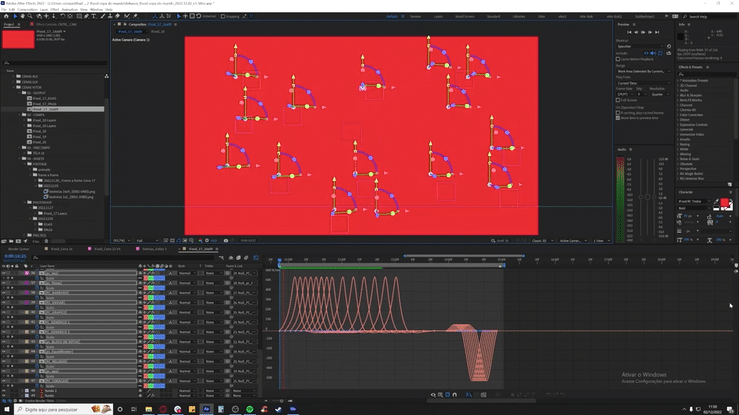Switch to the Libraries workspace
The width and height of the screenshot is (739, 415).
(x=518, y=16)
